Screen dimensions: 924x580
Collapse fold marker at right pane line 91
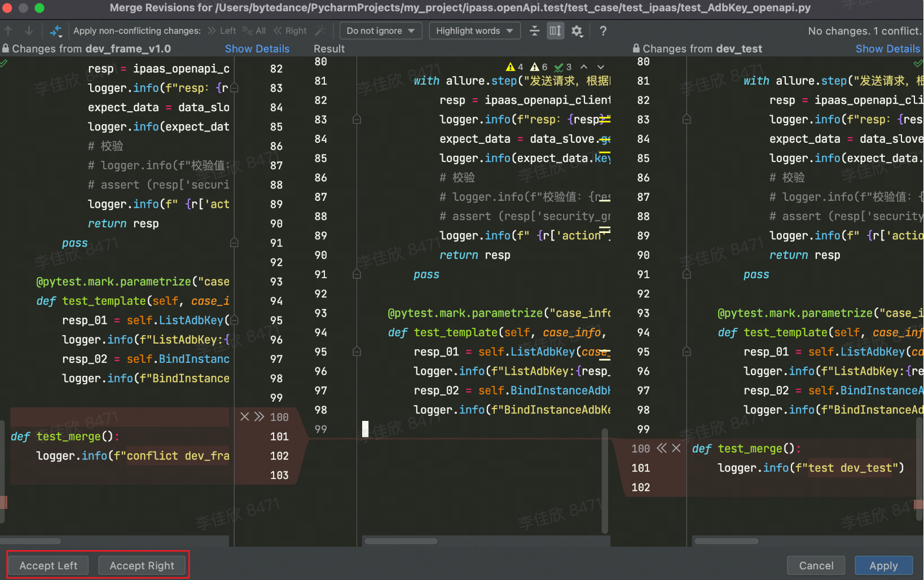[687, 274]
